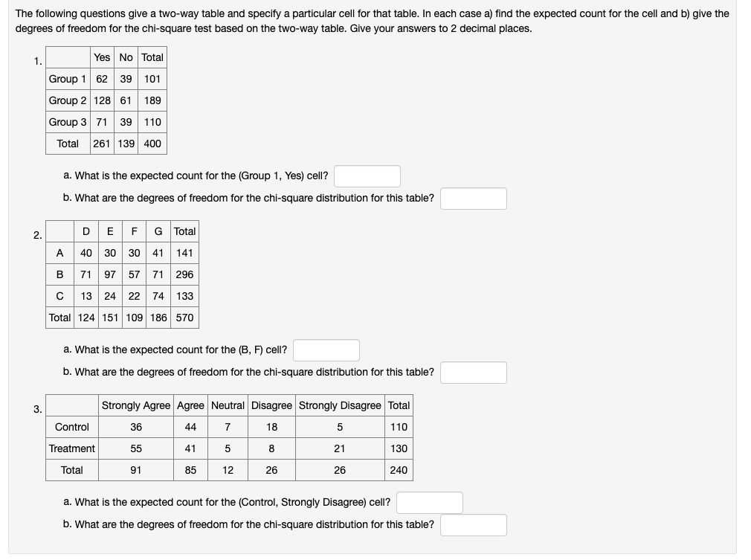Select the Group 1 Yes cell showing 62
This screenshot has width=751, height=560.
point(102,78)
